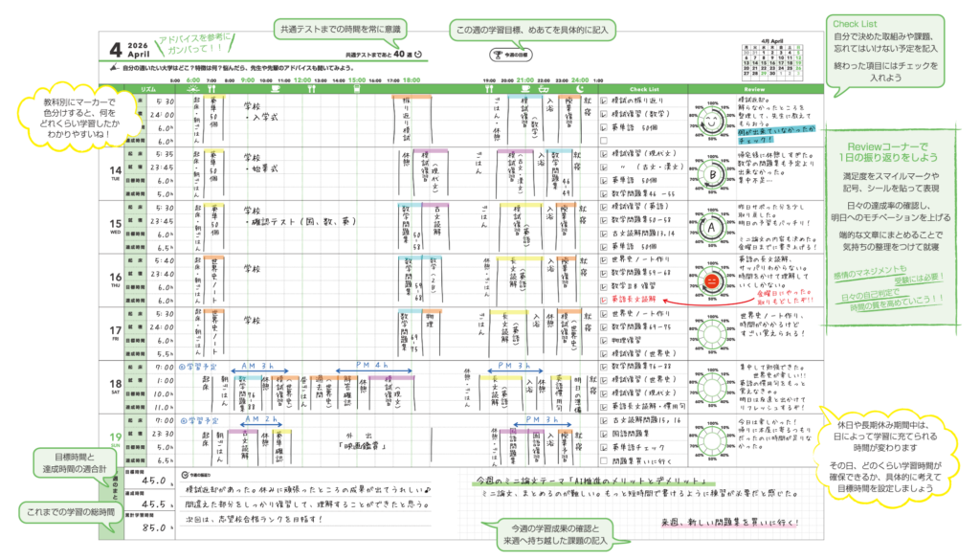980x560 pixels.
Task: Click the crescent moon icon near 24:00
Action: [x=578, y=89]
